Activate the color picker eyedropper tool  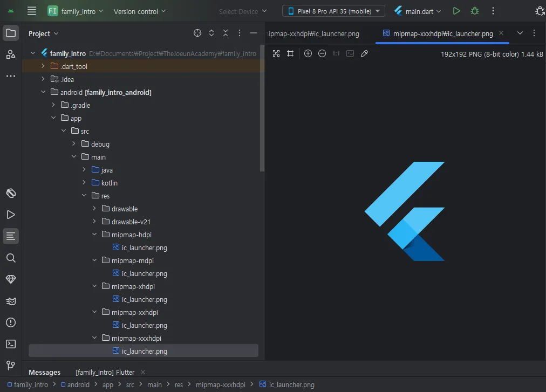pyautogui.click(x=364, y=53)
